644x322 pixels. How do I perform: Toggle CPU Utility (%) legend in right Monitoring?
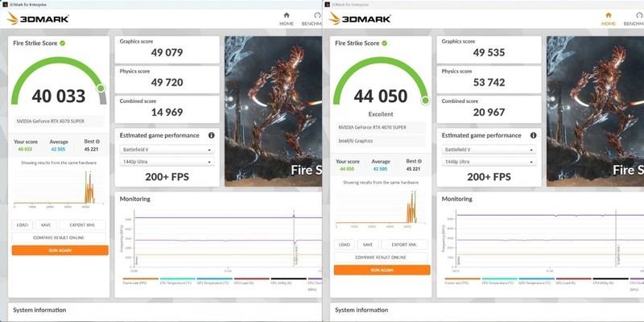click(x=610, y=281)
